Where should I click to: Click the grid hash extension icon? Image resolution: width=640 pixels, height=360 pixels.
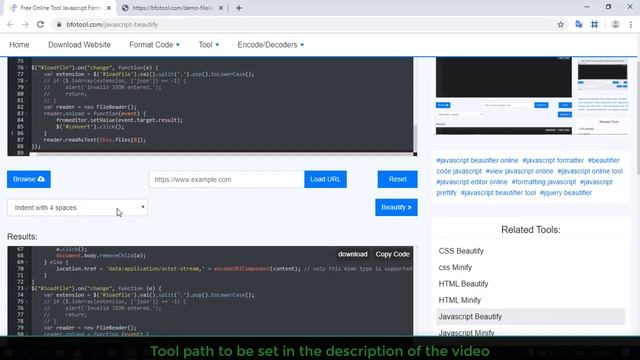[594, 24]
